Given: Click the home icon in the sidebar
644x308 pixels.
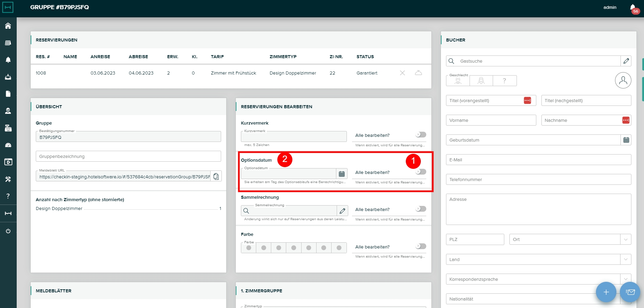Looking at the screenshot, I should coord(8,26).
